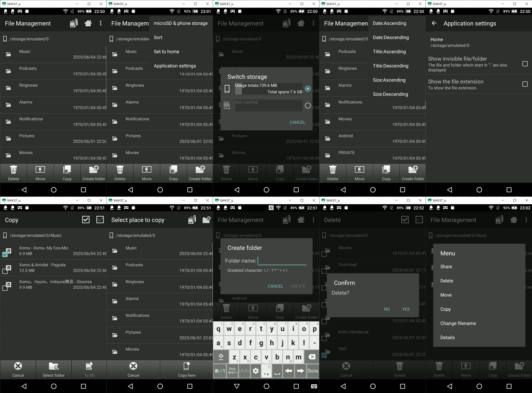Choose Set to home from the menu
Screen dimensions: 532x393
point(181,52)
